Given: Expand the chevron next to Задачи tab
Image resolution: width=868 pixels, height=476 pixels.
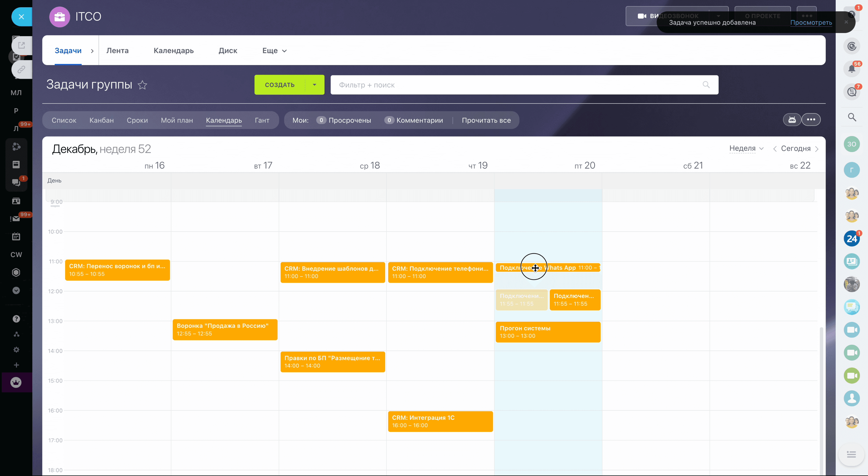Looking at the screenshot, I should (x=92, y=51).
